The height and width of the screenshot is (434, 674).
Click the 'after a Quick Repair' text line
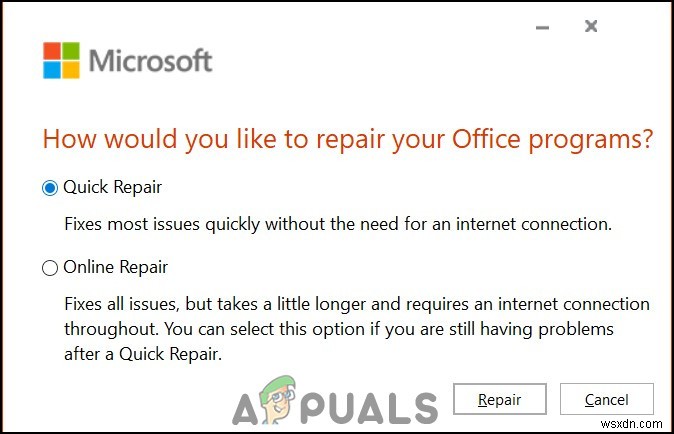point(147,354)
